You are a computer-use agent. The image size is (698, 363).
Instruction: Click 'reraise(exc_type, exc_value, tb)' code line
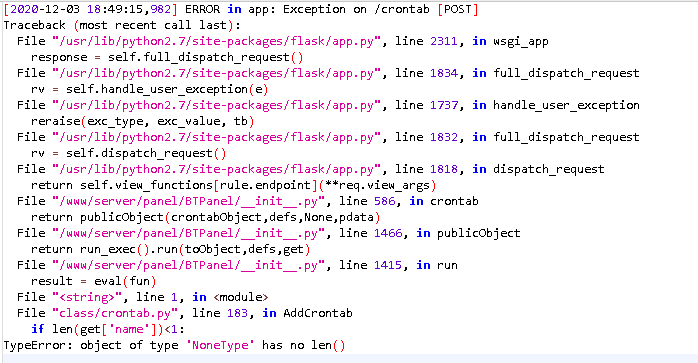coord(142,122)
